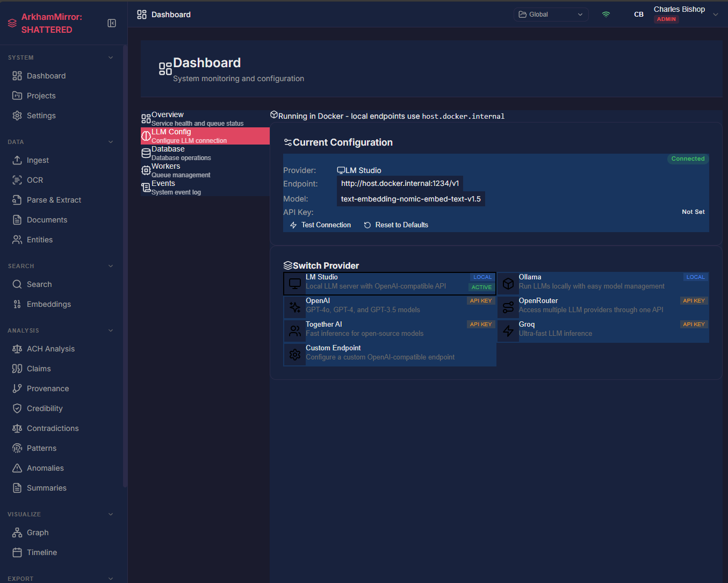Image resolution: width=728 pixels, height=583 pixels.
Task: Click the Dashboard grid icon in top bar
Action: click(x=142, y=15)
